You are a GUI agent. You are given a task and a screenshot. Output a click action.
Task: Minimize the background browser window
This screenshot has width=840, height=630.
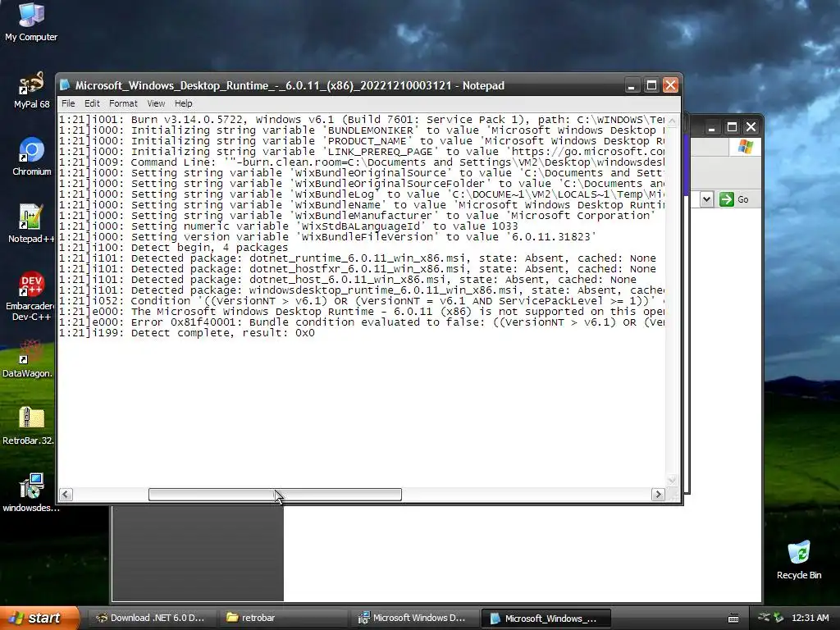coord(711,127)
